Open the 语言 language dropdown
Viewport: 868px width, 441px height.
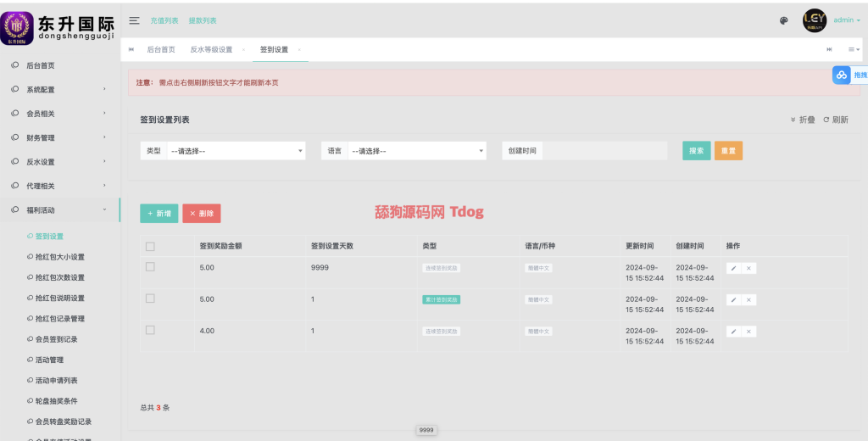click(416, 151)
